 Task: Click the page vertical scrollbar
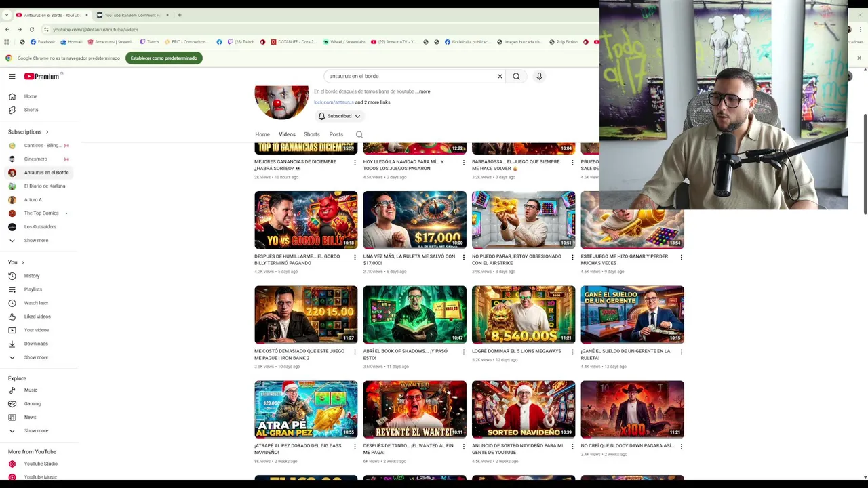click(x=865, y=165)
